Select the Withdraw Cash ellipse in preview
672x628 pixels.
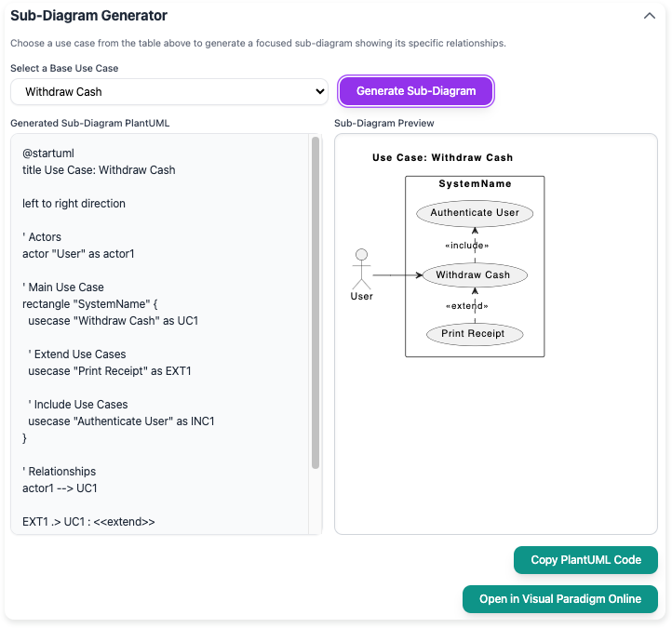click(x=475, y=275)
